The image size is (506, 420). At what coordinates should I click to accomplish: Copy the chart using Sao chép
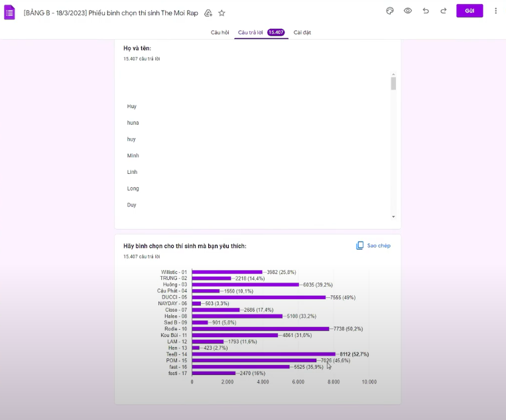(x=373, y=245)
